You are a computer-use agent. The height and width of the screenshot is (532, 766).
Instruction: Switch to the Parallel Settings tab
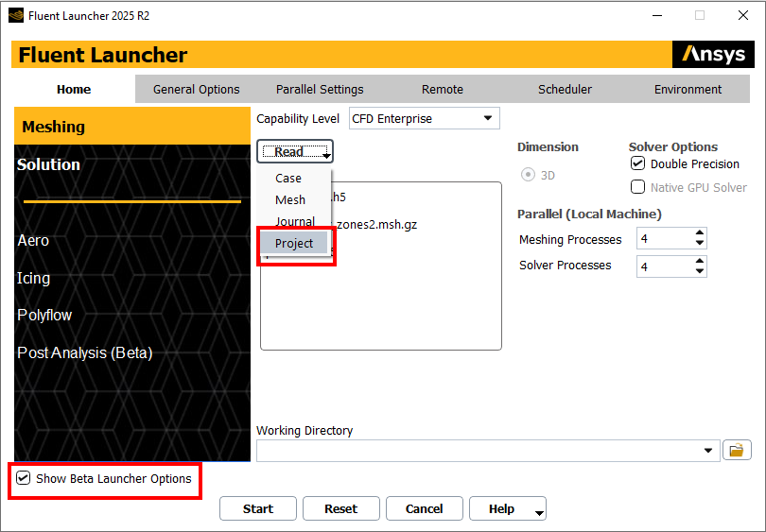tap(320, 90)
